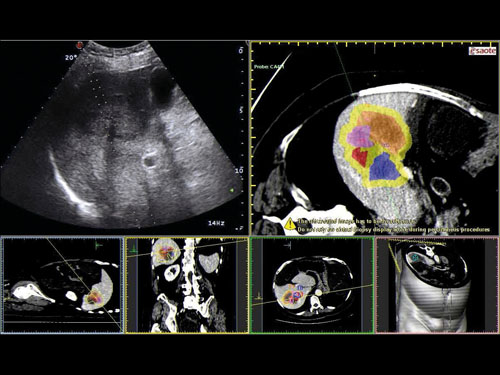Open the green-bordered axial CT thumbnail

pos(312,285)
